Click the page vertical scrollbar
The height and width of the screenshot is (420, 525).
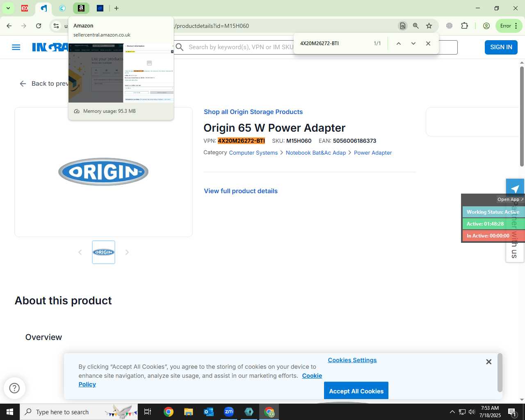click(522, 116)
